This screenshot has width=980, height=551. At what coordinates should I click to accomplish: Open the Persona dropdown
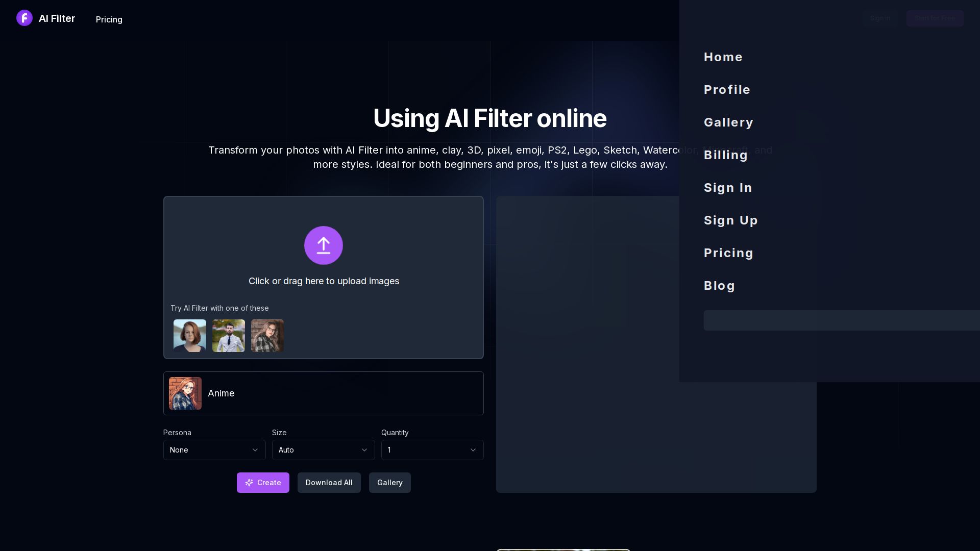click(x=214, y=450)
